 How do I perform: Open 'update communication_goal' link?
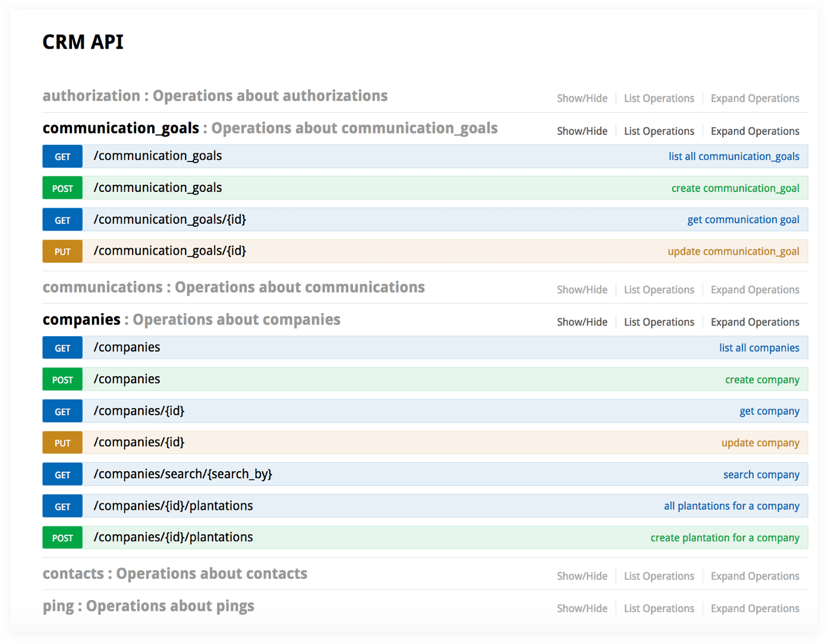[733, 252]
